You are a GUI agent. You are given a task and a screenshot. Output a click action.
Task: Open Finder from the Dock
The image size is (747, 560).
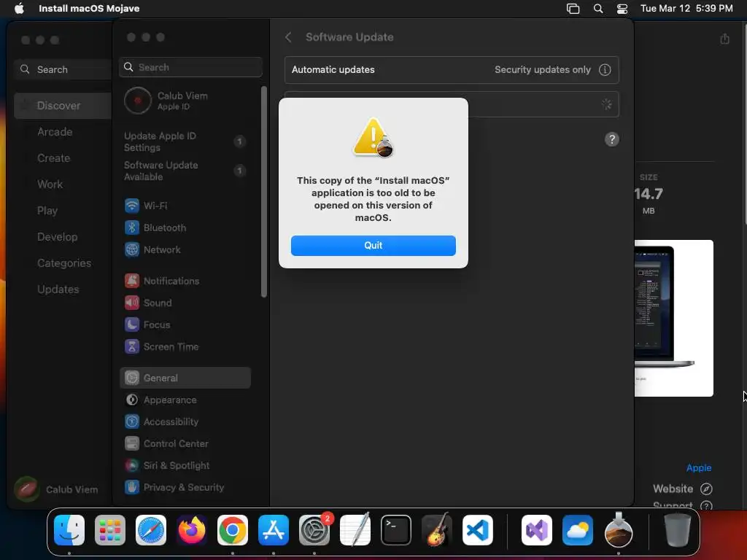(x=69, y=530)
